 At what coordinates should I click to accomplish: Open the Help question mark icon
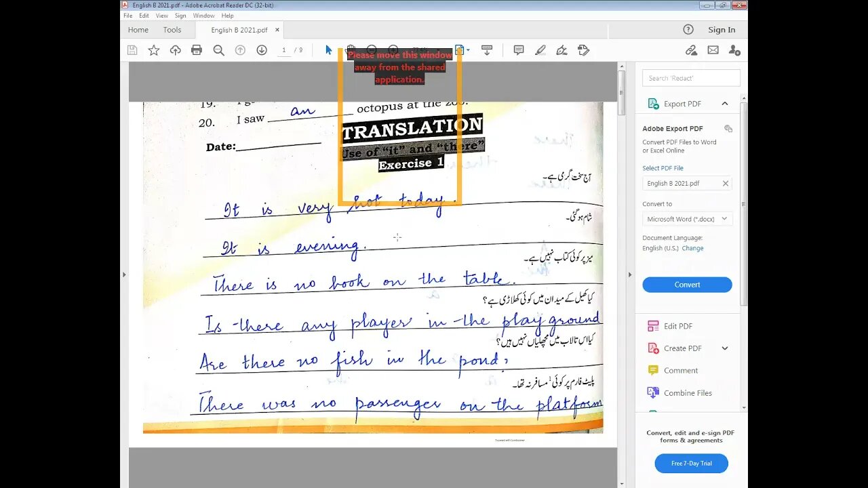coord(688,29)
